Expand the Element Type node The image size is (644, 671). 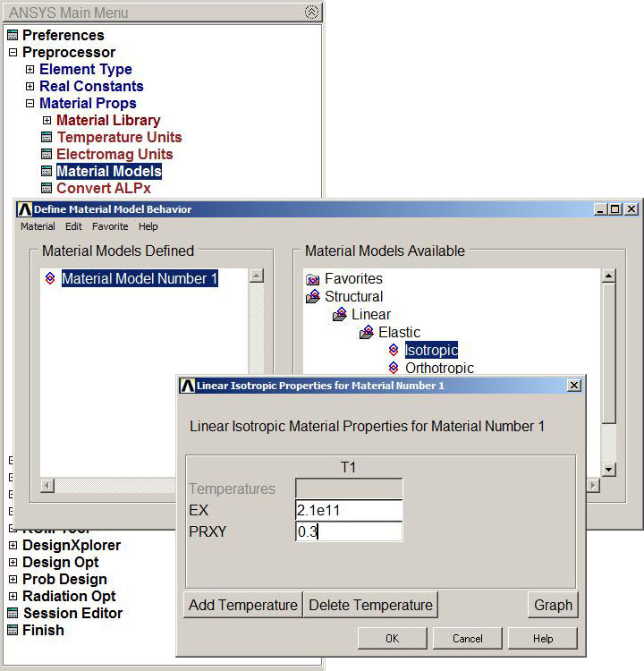[x=30, y=69]
